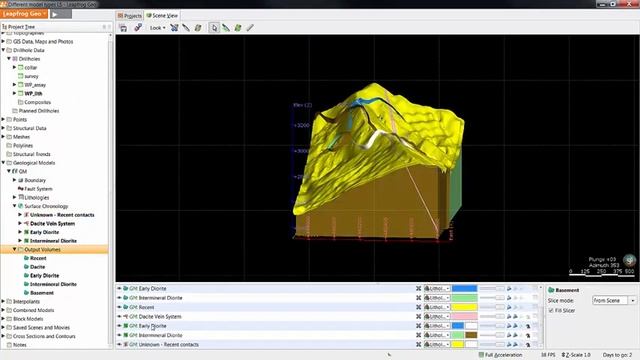Click the play button next to Leapfrog Geo

pyautogui.click(x=60, y=14)
